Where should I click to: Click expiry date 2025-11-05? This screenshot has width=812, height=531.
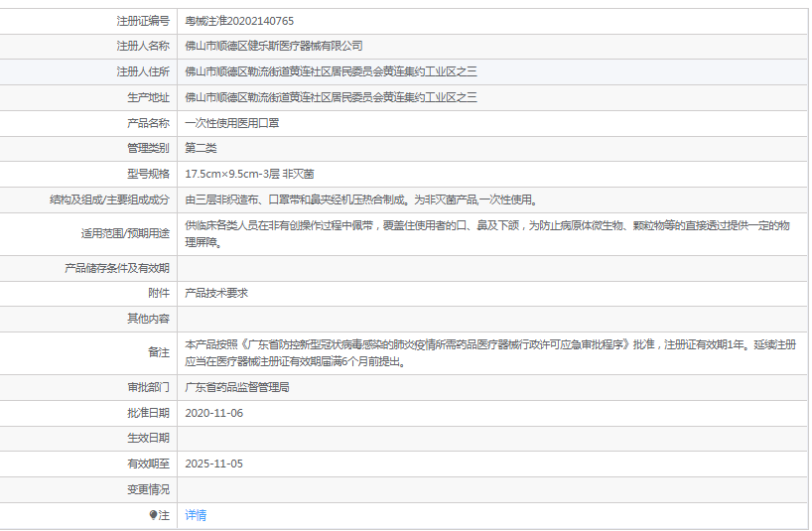click(x=213, y=464)
